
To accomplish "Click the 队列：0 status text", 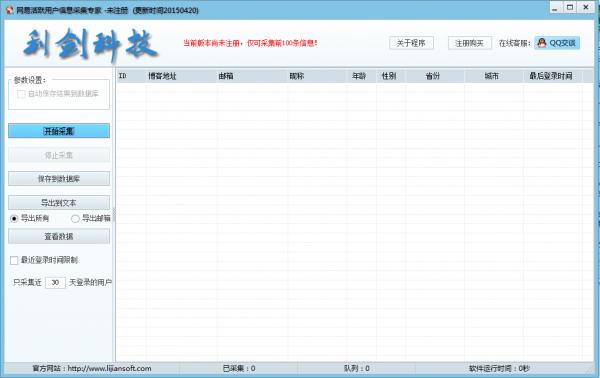I will [357, 368].
